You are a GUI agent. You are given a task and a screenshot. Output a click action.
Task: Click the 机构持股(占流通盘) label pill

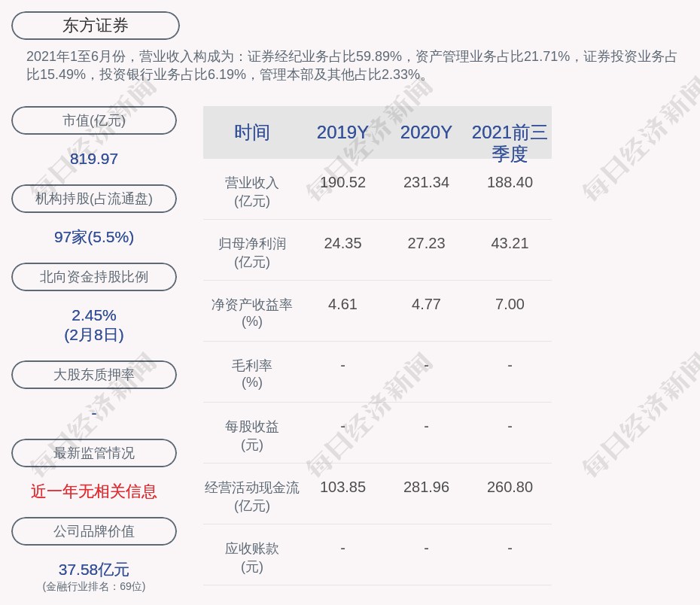coord(94,199)
